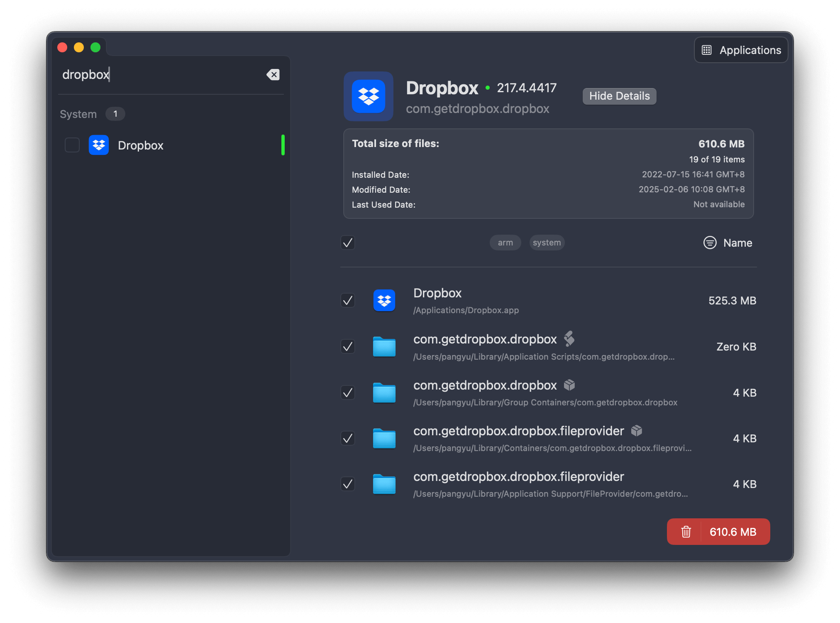Open the Applications view switcher

coord(741,50)
